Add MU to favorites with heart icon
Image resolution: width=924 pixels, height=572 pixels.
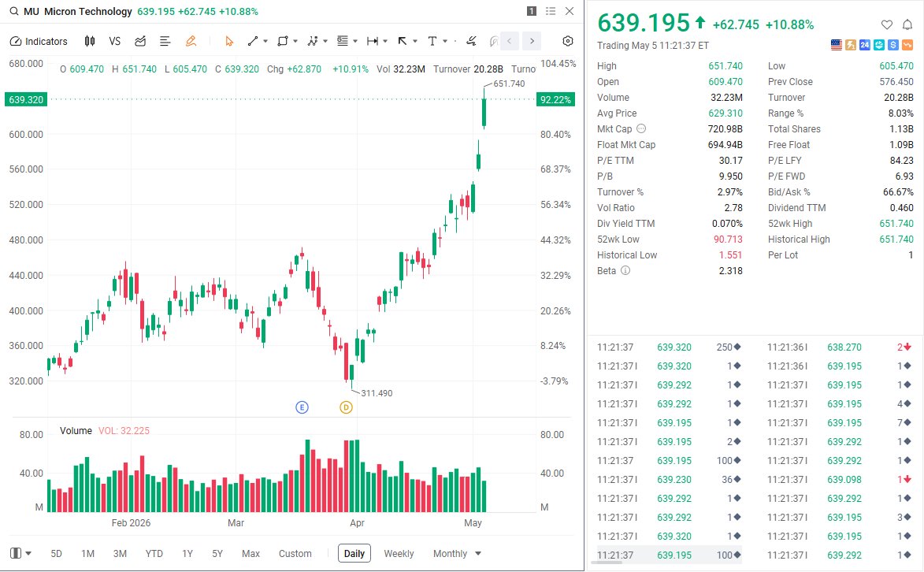(887, 24)
